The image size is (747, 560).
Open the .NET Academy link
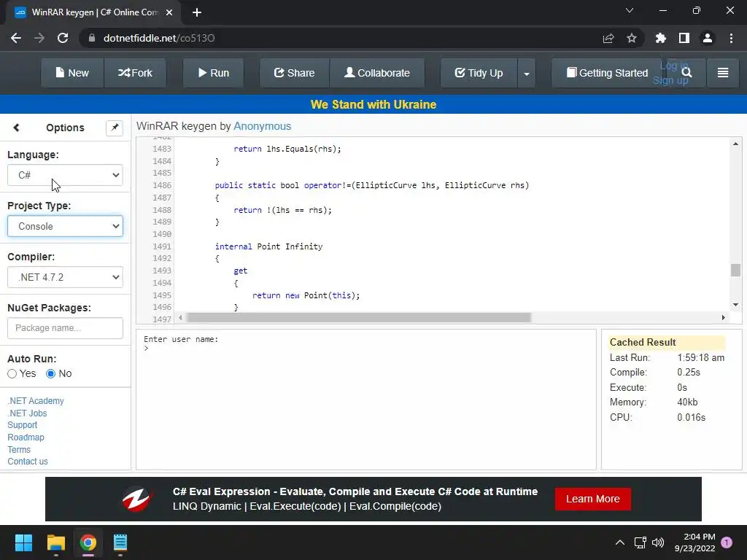[x=36, y=401]
